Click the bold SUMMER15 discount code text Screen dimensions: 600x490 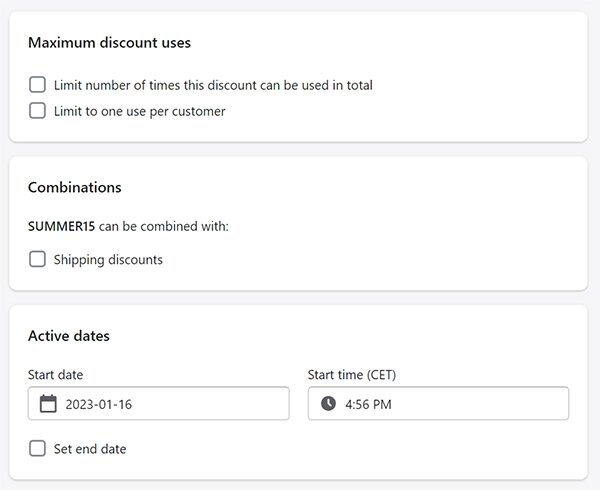[61, 226]
